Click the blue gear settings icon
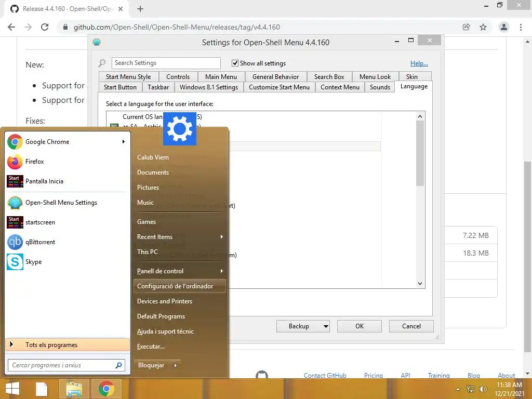The height and width of the screenshot is (399, 532). pyautogui.click(x=180, y=129)
